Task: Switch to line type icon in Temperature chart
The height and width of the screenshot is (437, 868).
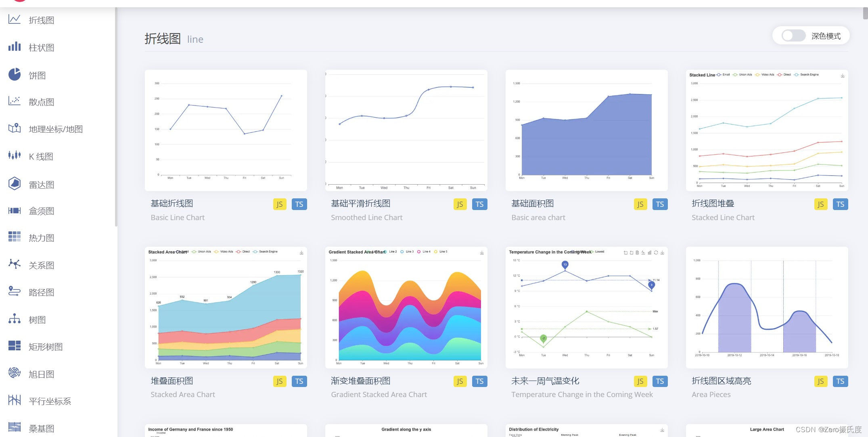Action: (643, 252)
